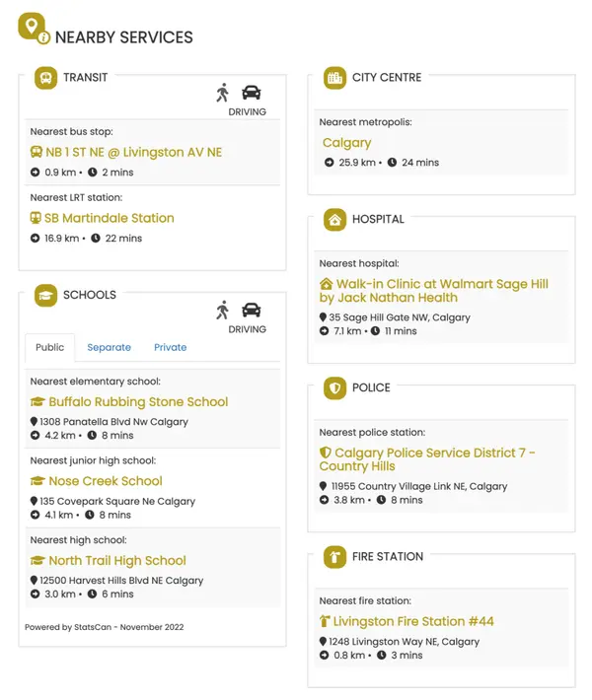Click the Transit bus section icon
The width and height of the screenshot is (592, 700).
pyautogui.click(x=45, y=78)
